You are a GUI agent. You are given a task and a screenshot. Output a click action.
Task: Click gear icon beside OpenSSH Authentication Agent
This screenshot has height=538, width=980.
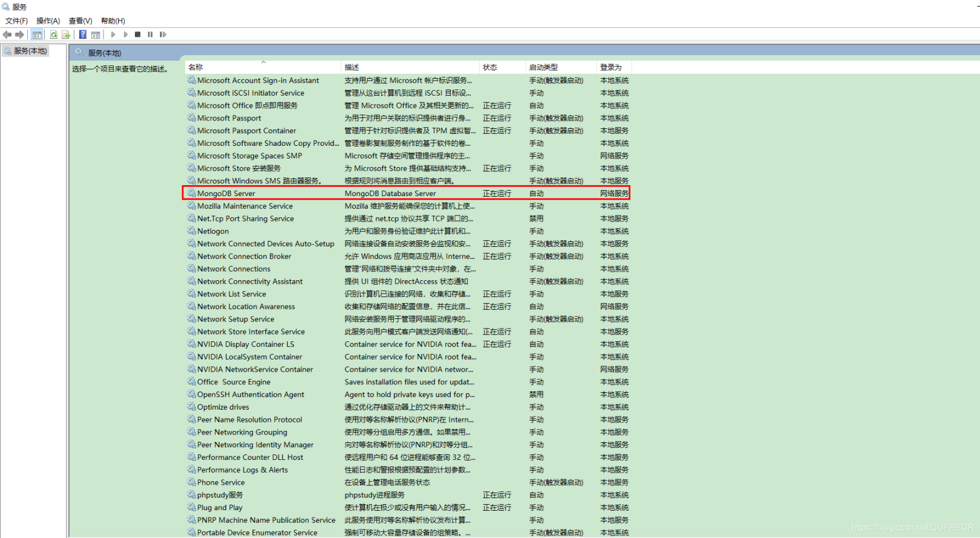coord(192,394)
